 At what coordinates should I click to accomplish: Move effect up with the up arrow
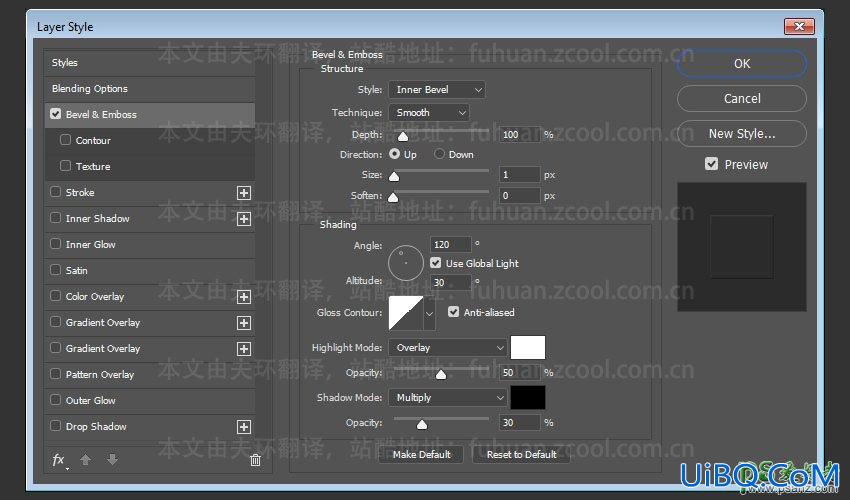pos(85,460)
